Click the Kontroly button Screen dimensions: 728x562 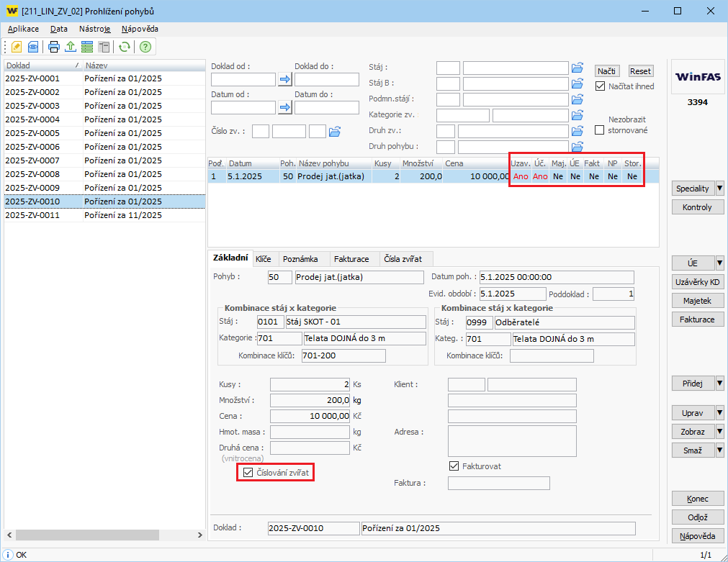pos(697,207)
